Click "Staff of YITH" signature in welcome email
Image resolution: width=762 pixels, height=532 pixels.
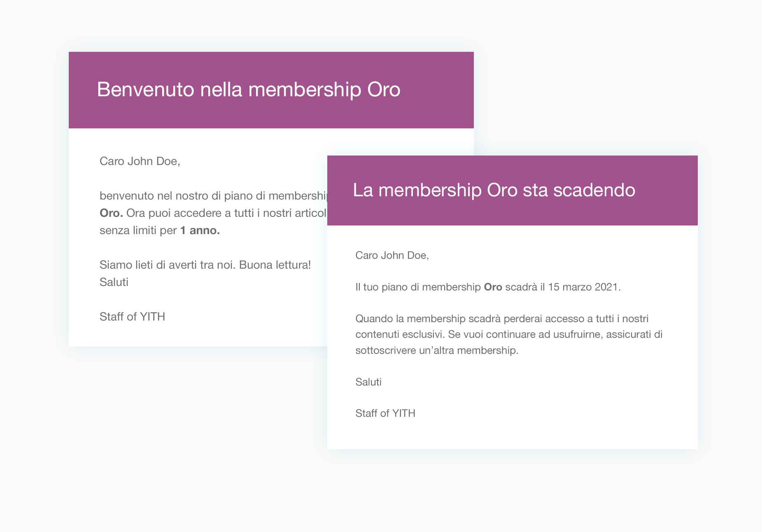(132, 316)
